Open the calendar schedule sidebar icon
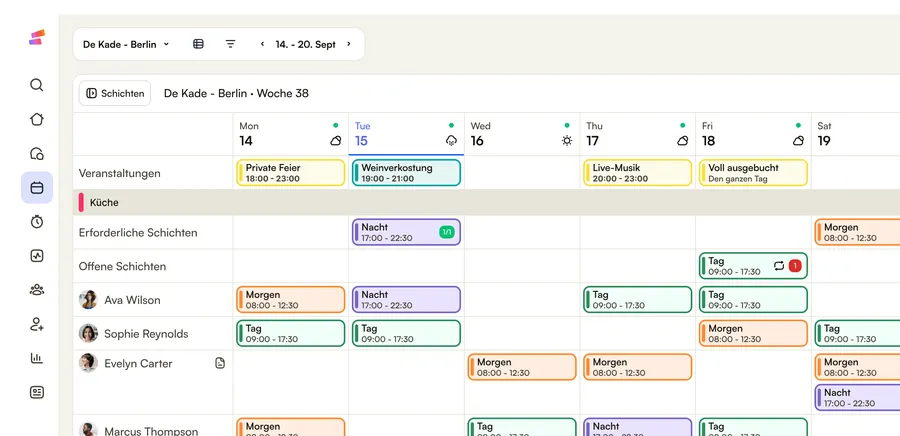900x436 pixels. (x=37, y=188)
